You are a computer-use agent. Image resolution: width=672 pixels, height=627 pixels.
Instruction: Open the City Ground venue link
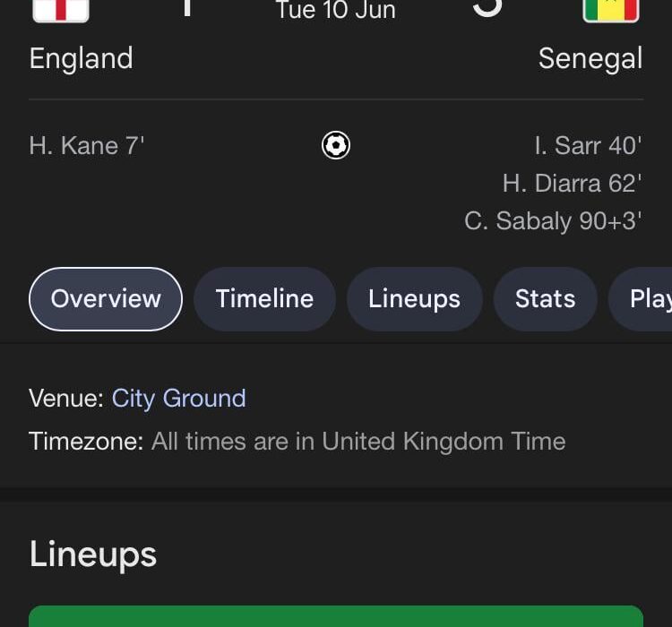click(x=178, y=399)
